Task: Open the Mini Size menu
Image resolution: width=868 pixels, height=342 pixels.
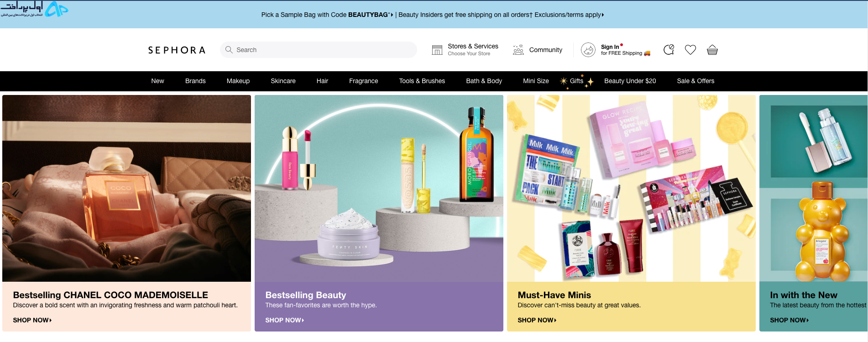Action: (x=536, y=81)
